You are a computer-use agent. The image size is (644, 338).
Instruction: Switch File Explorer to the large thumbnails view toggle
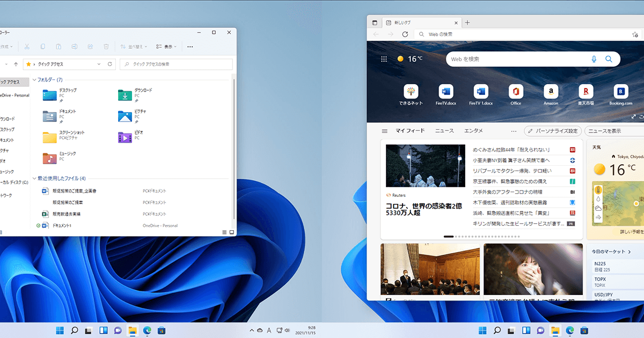(x=231, y=232)
